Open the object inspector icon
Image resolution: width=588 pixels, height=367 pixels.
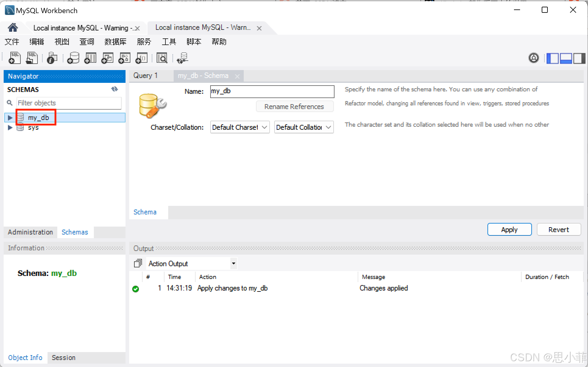pos(52,58)
